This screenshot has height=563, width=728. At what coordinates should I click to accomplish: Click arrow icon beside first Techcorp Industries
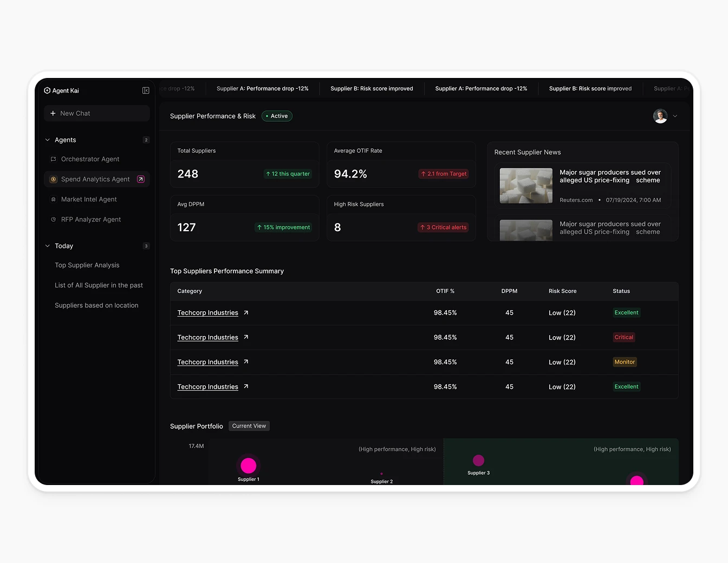[246, 313]
